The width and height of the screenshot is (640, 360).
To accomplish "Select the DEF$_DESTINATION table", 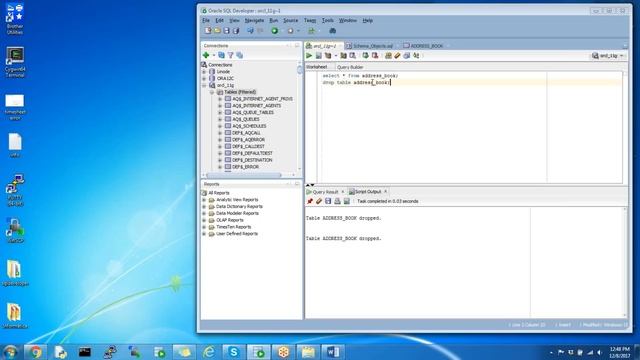I will pos(252,160).
